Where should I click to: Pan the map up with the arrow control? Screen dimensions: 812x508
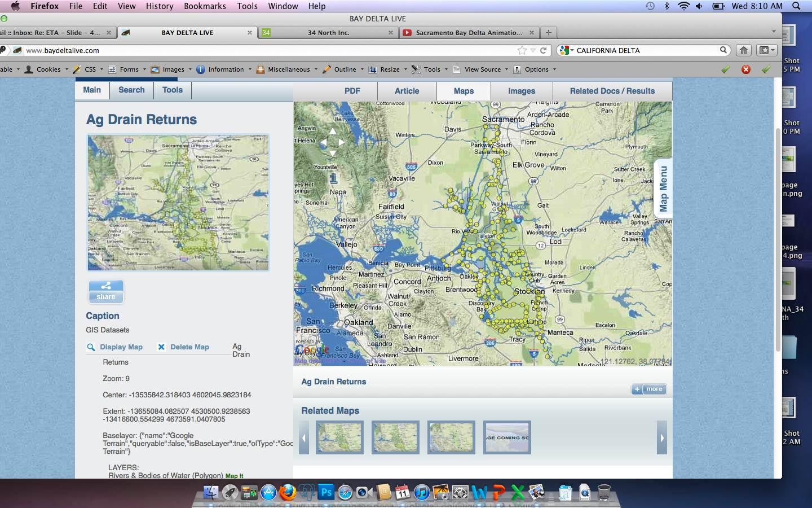pos(333,131)
